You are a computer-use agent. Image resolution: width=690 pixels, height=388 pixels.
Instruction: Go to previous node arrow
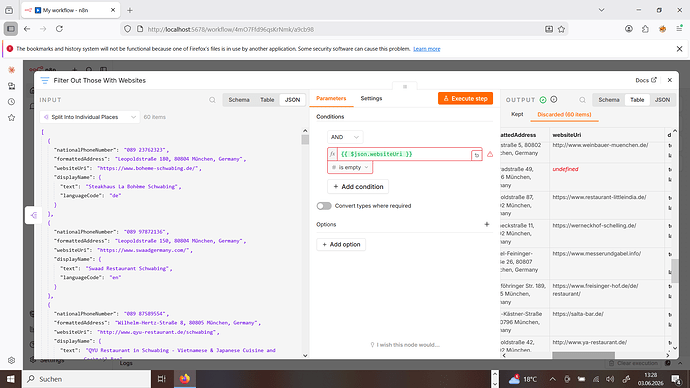tap(33, 215)
